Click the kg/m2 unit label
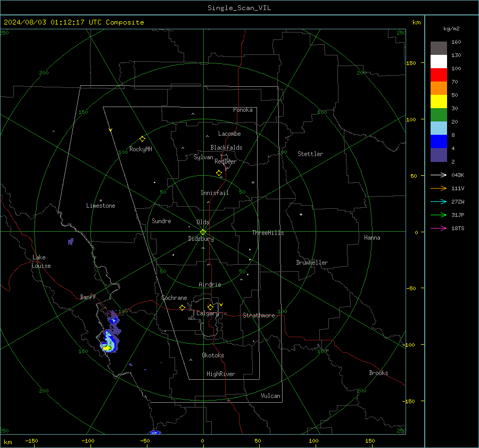 click(451, 29)
